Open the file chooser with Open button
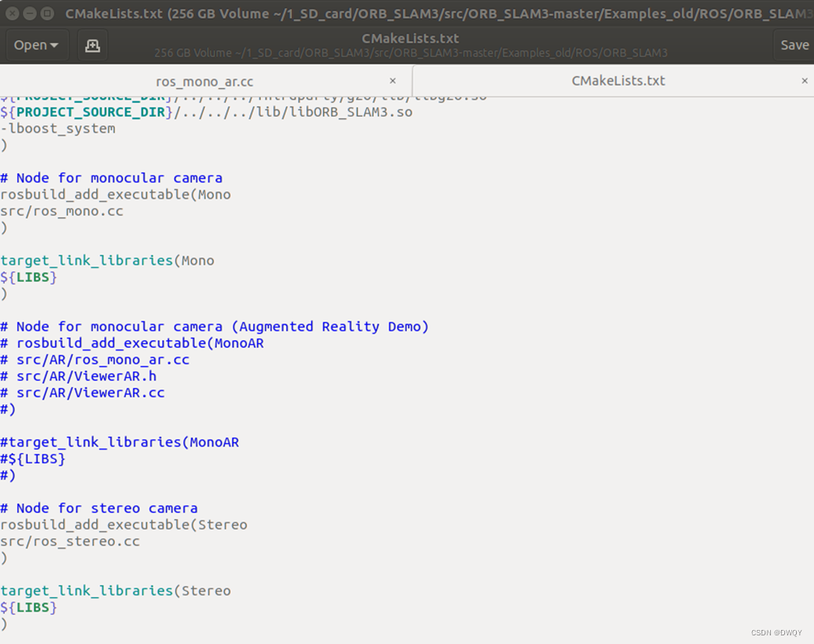 36,45
